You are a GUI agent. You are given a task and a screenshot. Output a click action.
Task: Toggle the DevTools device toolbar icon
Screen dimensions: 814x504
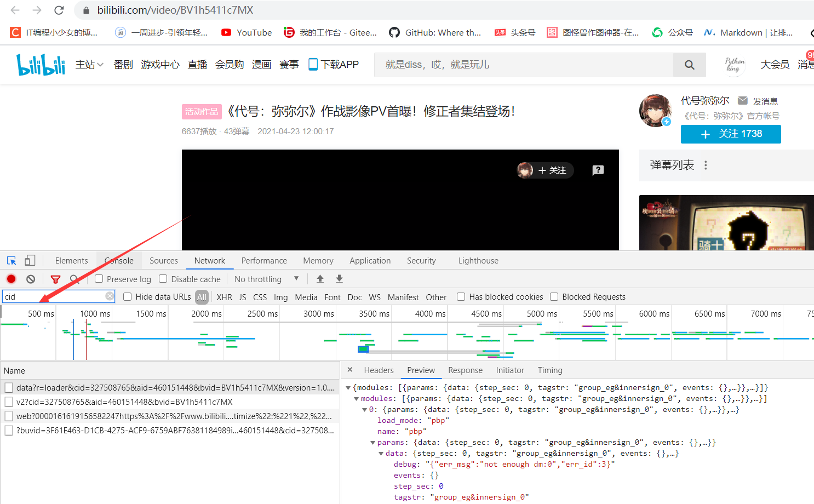[x=30, y=260]
